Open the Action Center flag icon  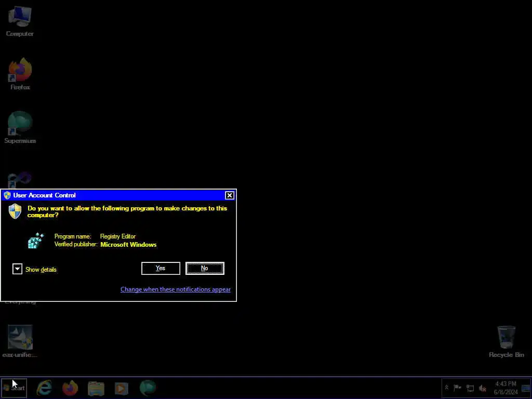point(457,388)
